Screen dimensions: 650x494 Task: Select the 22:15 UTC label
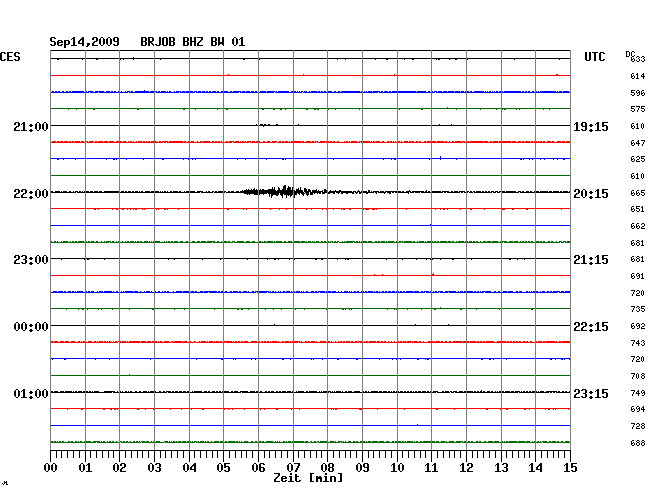[591, 327]
